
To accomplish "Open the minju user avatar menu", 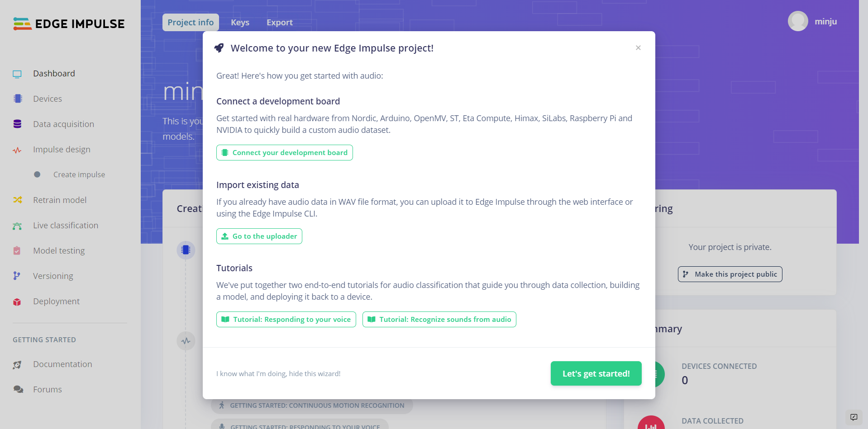I will point(798,21).
